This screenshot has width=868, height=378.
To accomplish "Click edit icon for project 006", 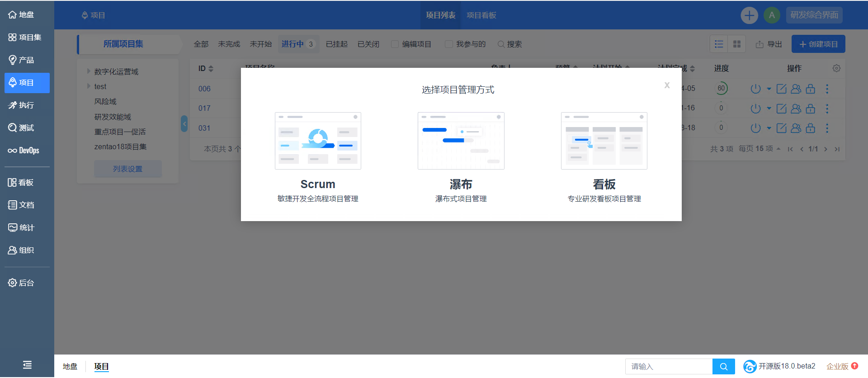I will point(781,89).
